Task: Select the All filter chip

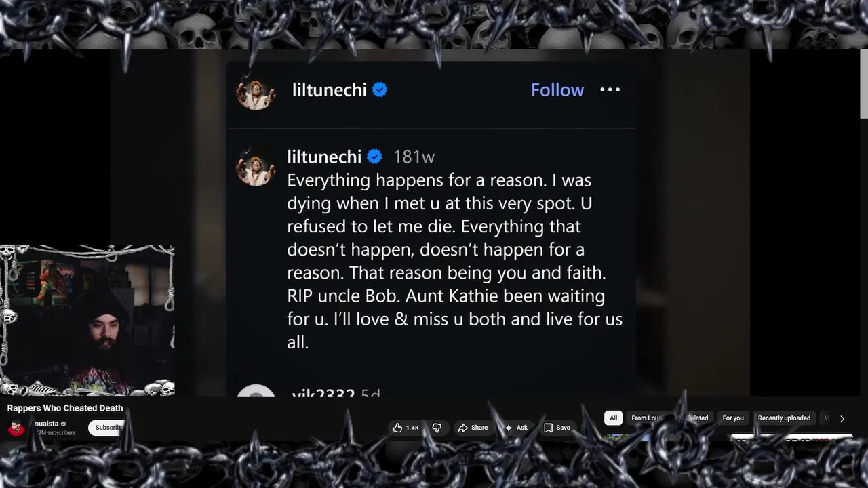Action: (x=613, y=418)
